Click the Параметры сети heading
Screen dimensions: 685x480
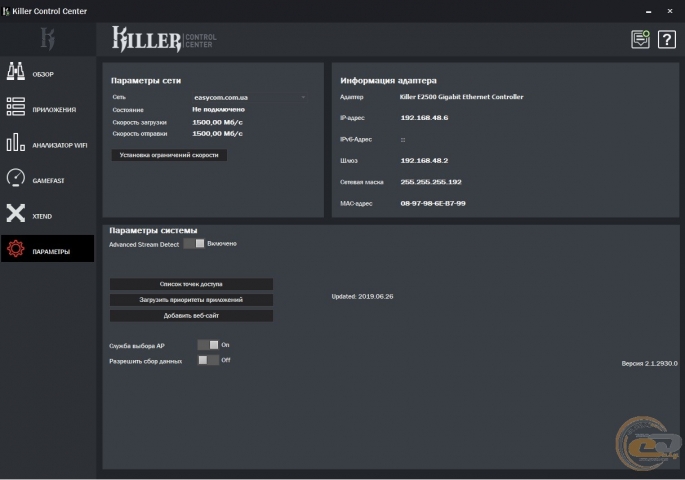tap(146, 81)
